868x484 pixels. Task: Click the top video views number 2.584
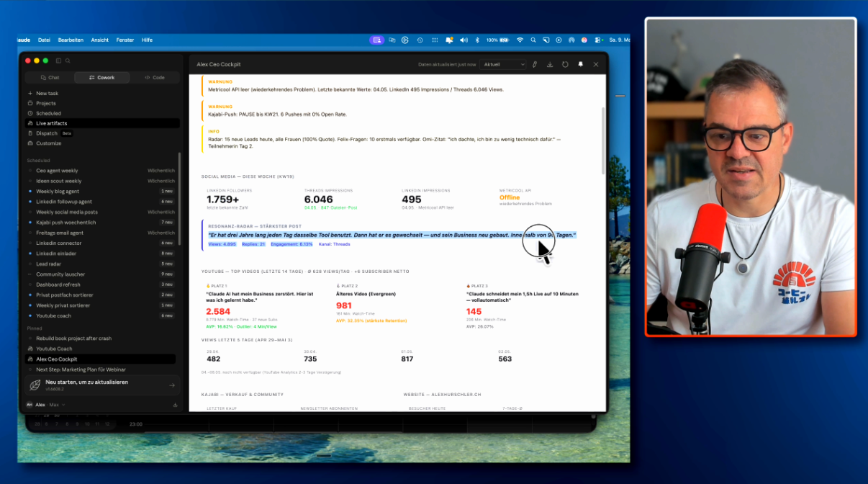[x=218, y=311]
